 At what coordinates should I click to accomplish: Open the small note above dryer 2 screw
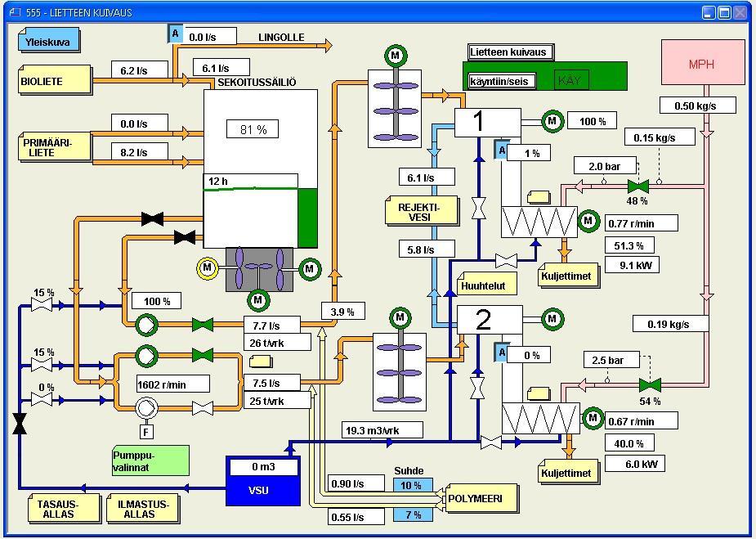pos(539,393)
